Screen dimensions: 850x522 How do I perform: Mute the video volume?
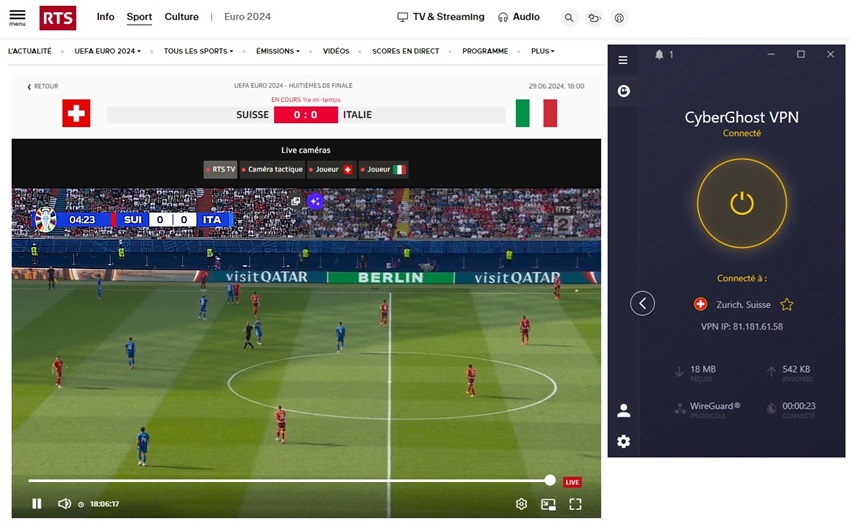[64, 504]
